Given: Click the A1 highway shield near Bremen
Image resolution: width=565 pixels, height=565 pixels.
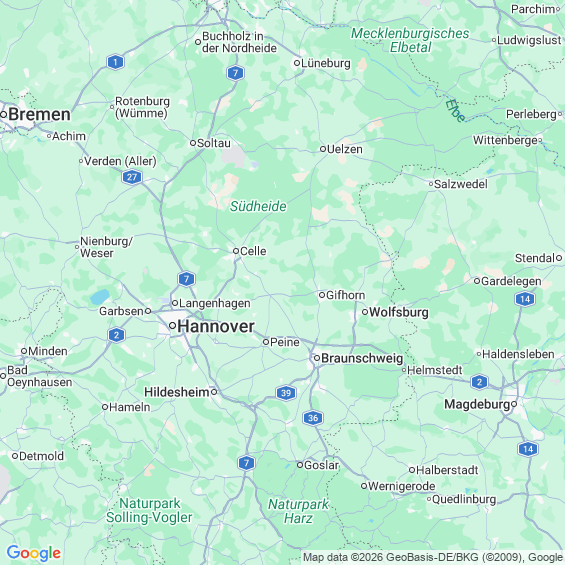Looking at the screenshot, I should [115, 62].
